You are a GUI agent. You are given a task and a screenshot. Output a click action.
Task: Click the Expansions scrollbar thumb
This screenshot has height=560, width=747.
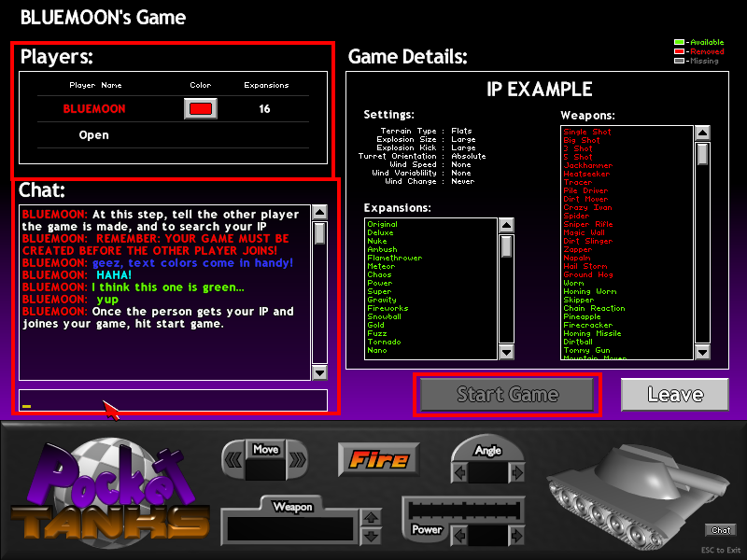(506, 246)
